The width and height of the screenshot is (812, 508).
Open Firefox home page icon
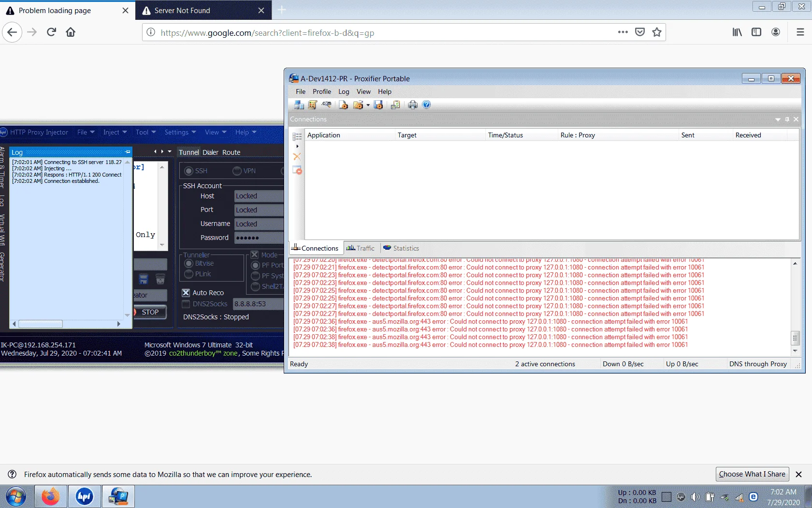pos(71,32)
